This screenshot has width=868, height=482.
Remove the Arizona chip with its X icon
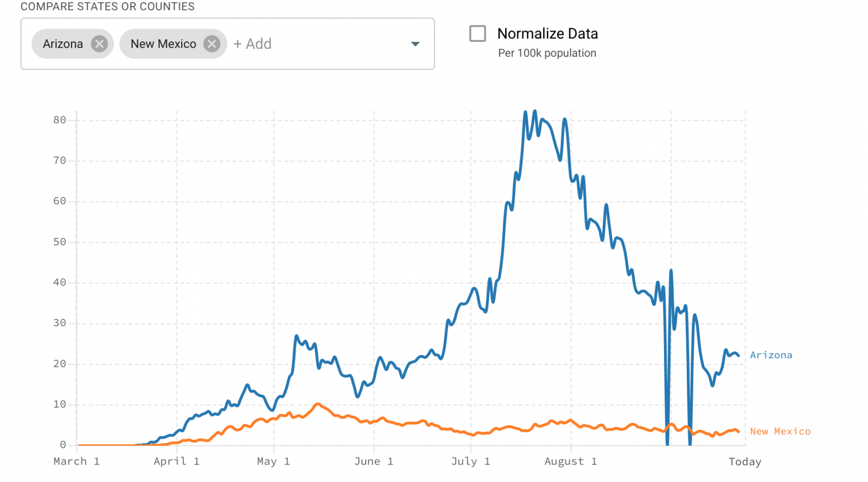click(x=99, y=44)
